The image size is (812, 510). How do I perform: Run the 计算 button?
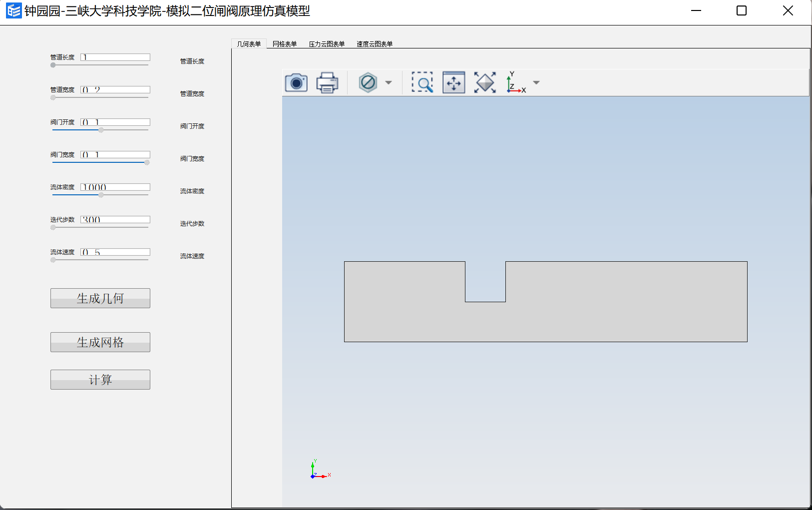100,380
